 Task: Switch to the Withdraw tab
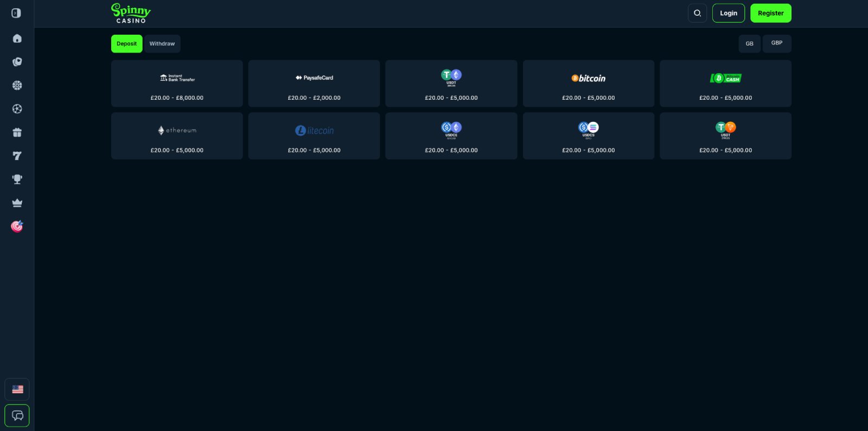coord(162,44)
